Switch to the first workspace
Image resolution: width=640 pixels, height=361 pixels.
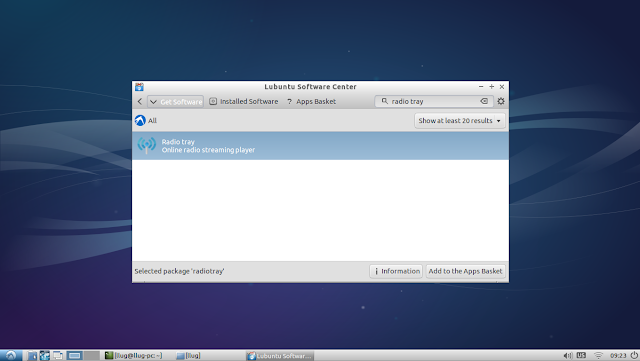pyautogui.click(x=75, y=355)
